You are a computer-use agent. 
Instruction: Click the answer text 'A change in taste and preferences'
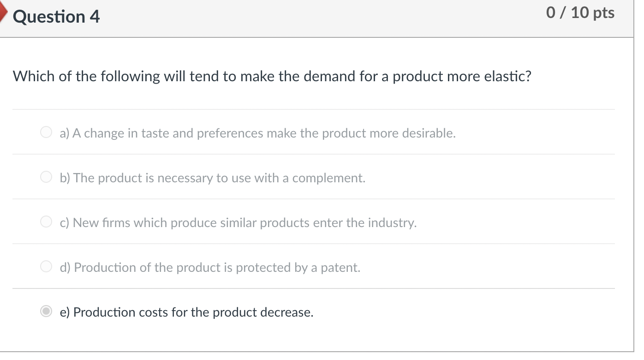(161, 133)
